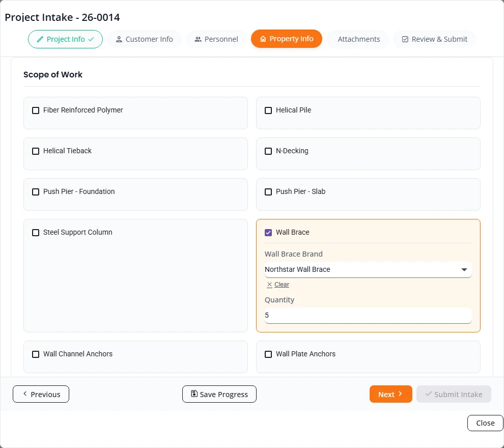Switch to the Attachments tab
The width and height of the screenshot is (504, 448).
[x=359, y=39]
